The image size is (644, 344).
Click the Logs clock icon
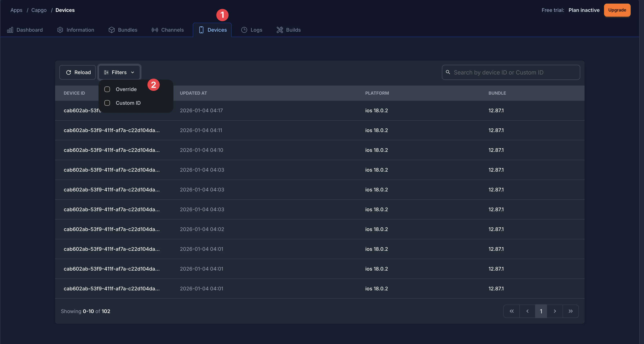click(x=244, y=30)
